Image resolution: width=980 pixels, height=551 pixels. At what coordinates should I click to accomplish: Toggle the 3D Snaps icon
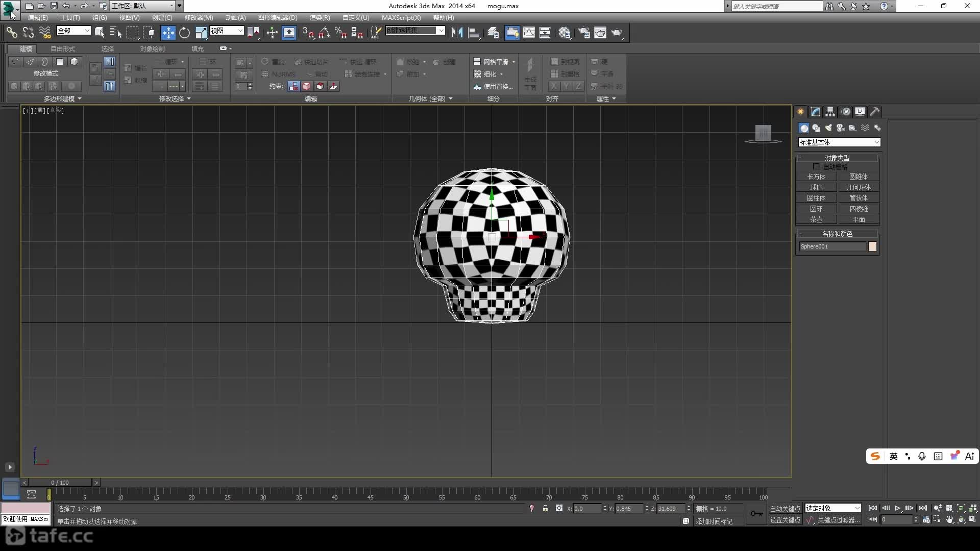[x=308, y=33]
